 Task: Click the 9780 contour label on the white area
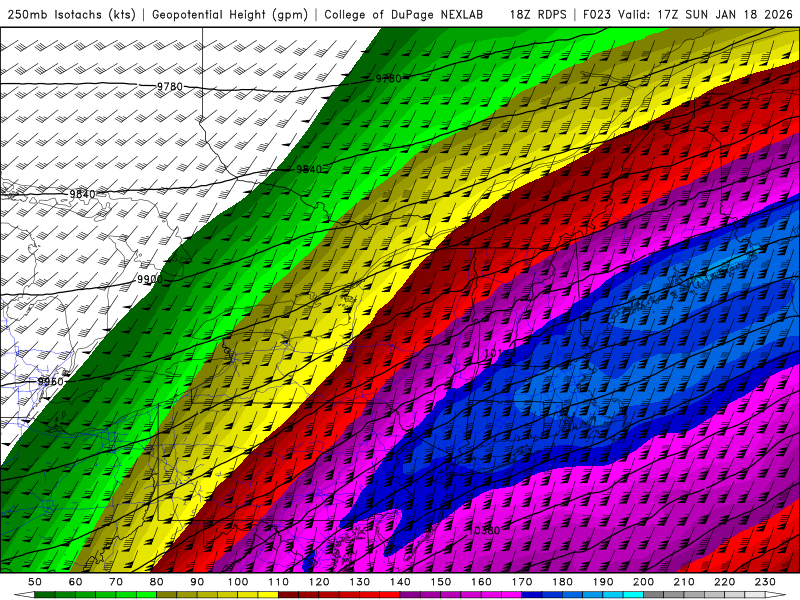(x=169, y=87)
